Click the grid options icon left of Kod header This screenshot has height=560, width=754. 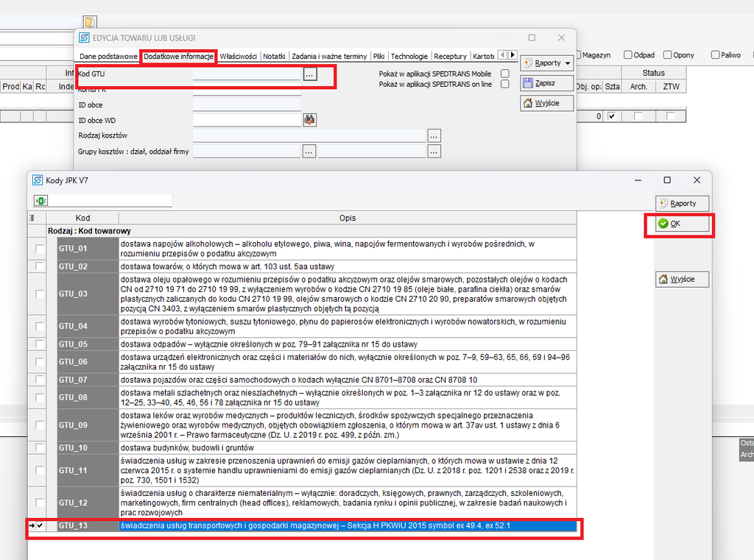click(x=32, y=218)
